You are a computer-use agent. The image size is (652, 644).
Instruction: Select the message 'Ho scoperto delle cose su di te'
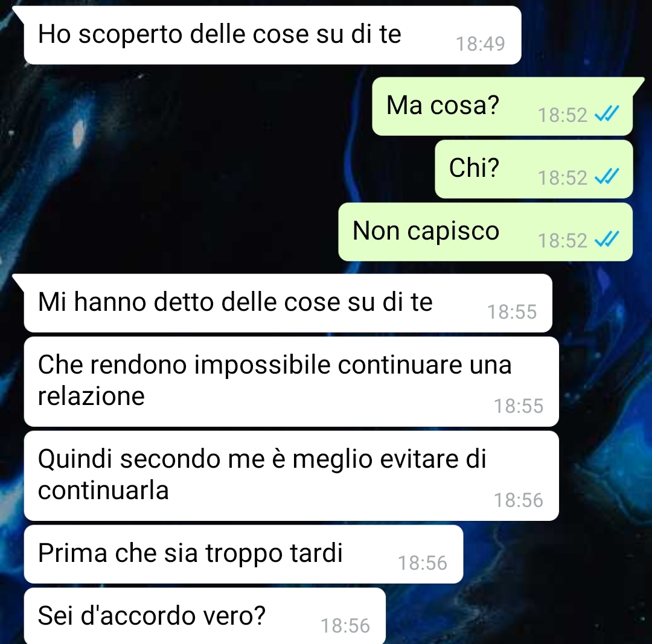[x=272, y=36]
